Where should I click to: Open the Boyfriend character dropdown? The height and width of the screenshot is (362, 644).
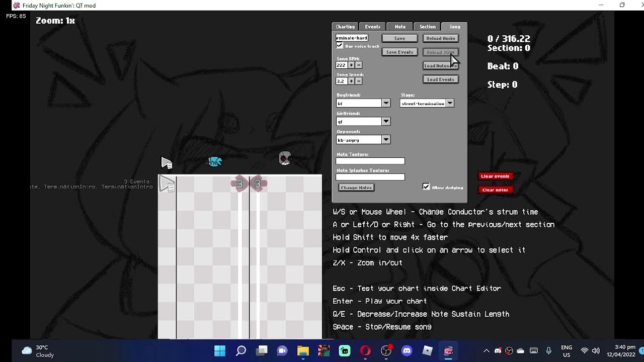tap(386, 103)
